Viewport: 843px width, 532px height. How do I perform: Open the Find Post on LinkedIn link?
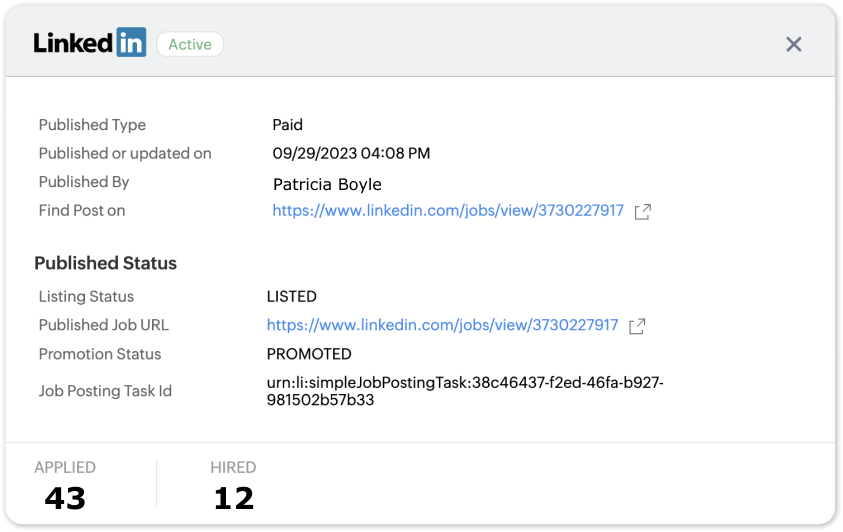[448, 211]
